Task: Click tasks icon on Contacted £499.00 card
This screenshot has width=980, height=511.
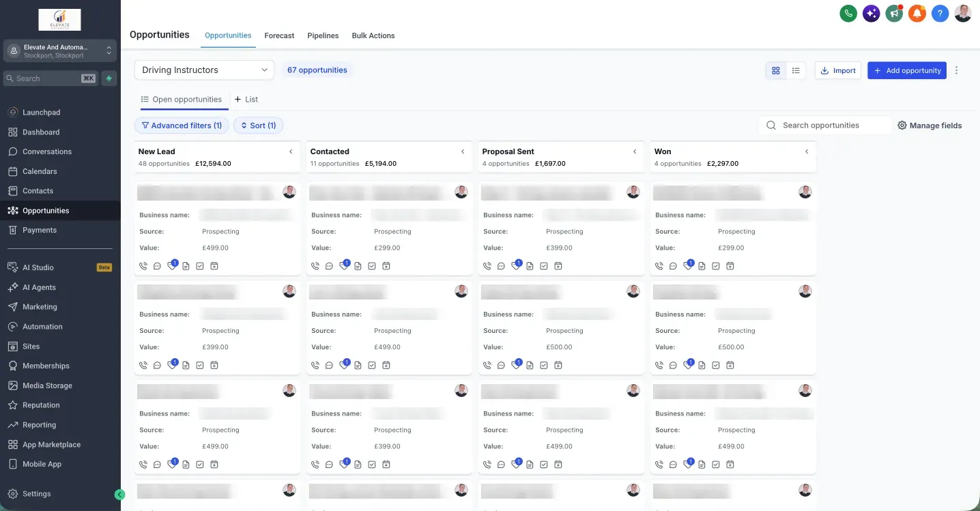Action: (x=372, y=366)
